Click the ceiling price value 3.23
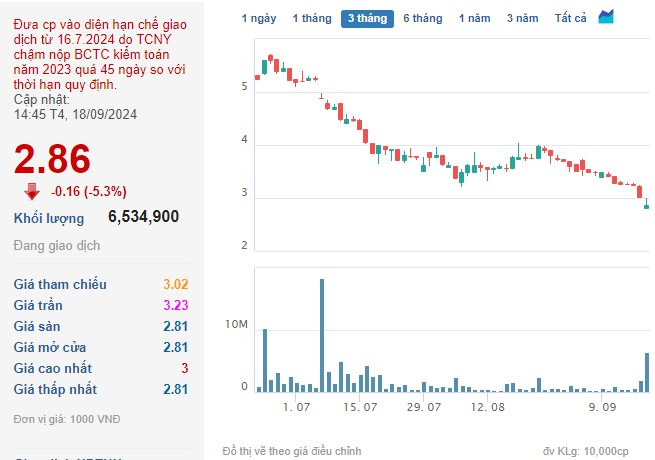The height and width of the screenshot is (460, 655). click(175, 305)
